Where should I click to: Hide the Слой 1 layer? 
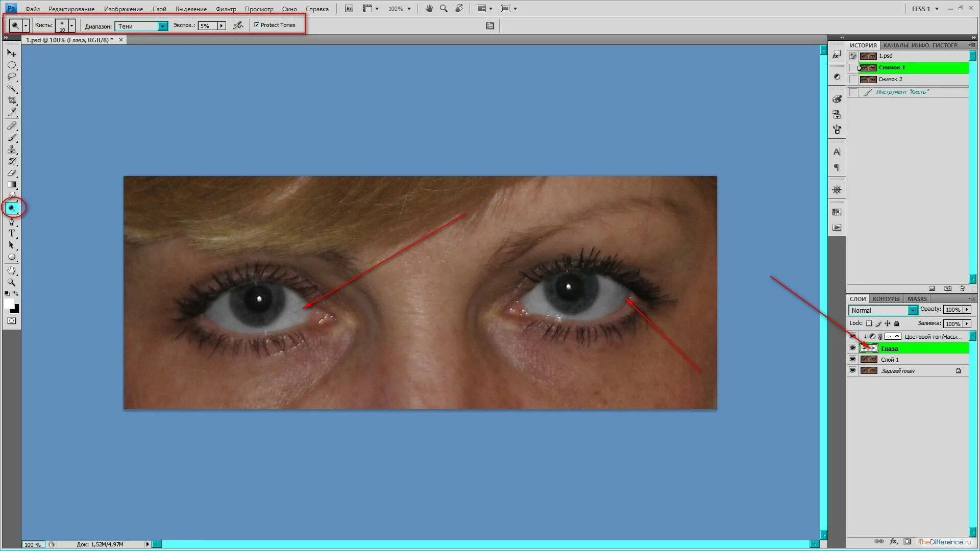852,359
